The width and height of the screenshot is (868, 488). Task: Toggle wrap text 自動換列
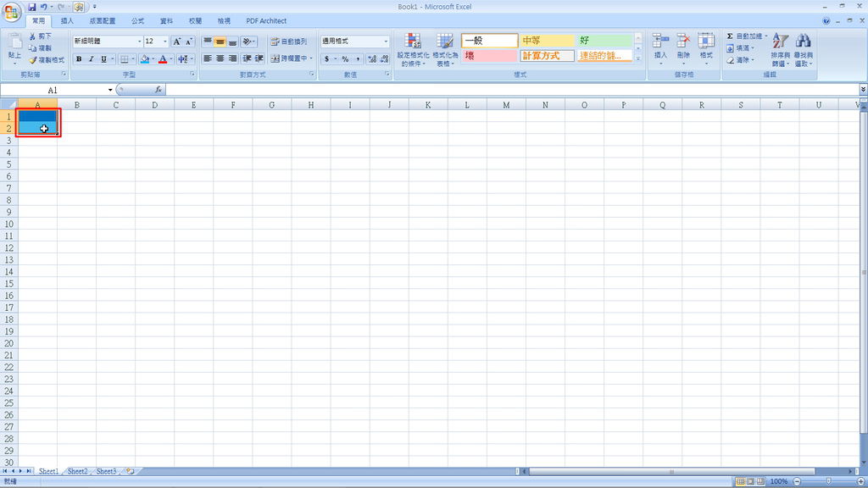coord(289,42)
